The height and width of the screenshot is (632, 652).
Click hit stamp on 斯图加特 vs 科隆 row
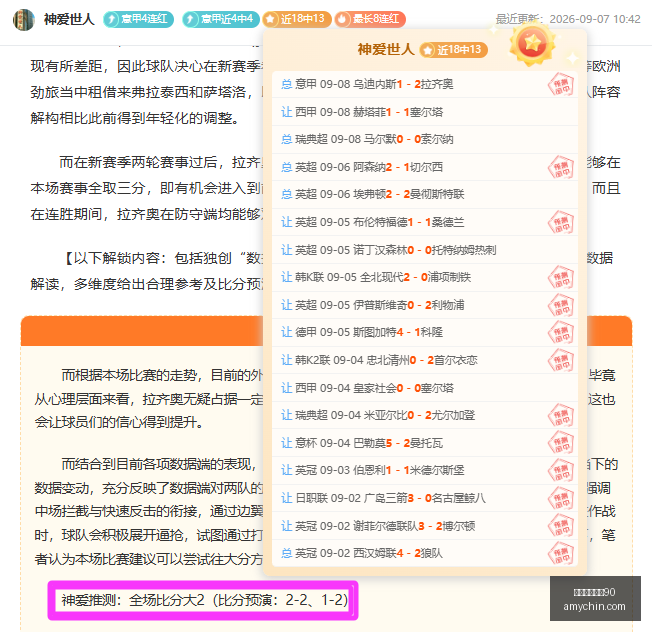[561, 333]
